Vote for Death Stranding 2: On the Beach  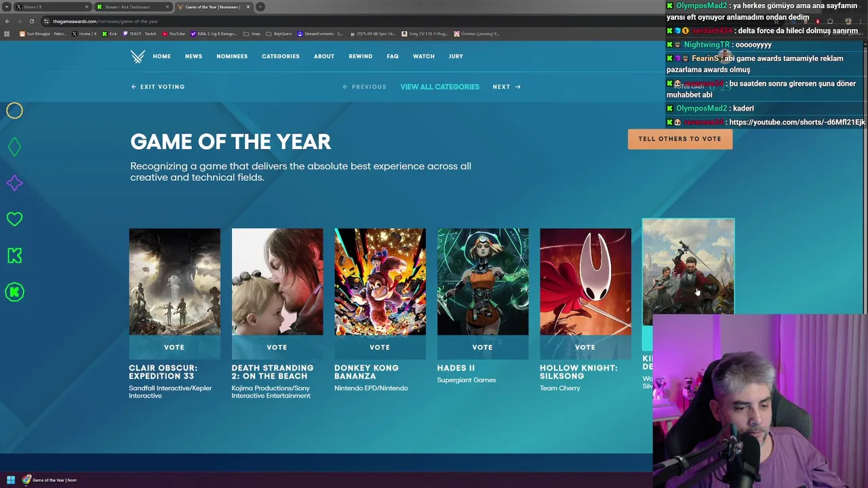coord(277,347)
